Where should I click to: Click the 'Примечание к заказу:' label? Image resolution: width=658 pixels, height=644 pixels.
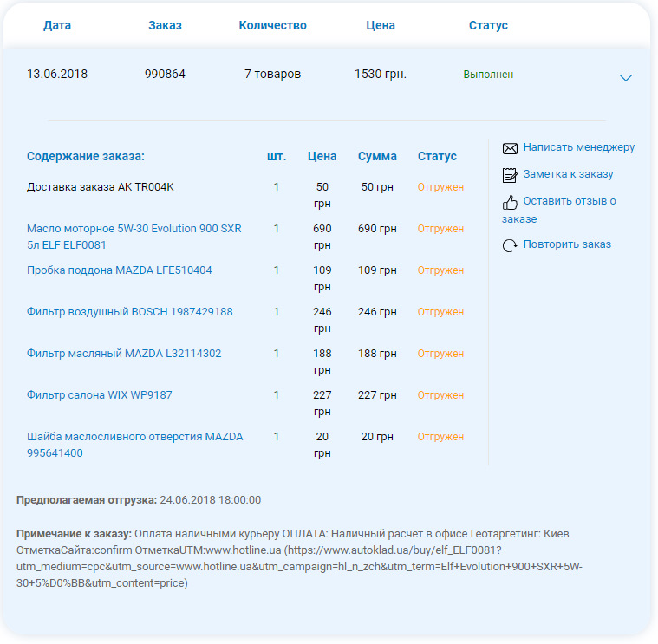tap(74, 534)
